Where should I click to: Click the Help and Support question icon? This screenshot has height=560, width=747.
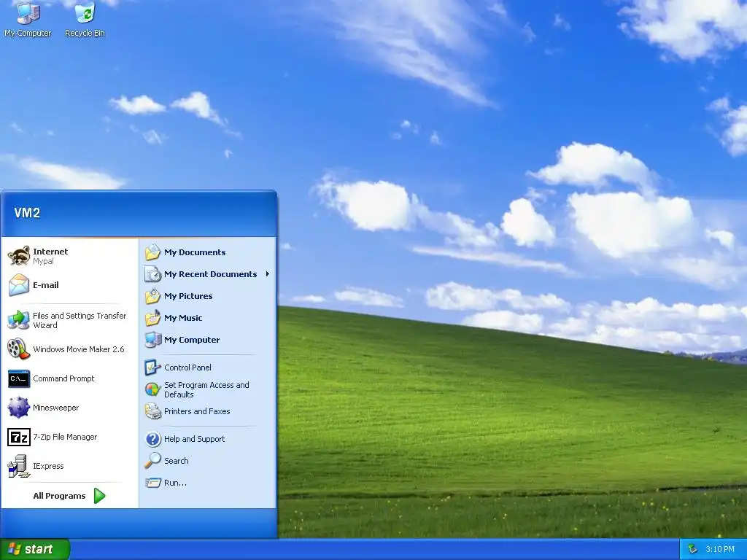[x=153, y=438]
